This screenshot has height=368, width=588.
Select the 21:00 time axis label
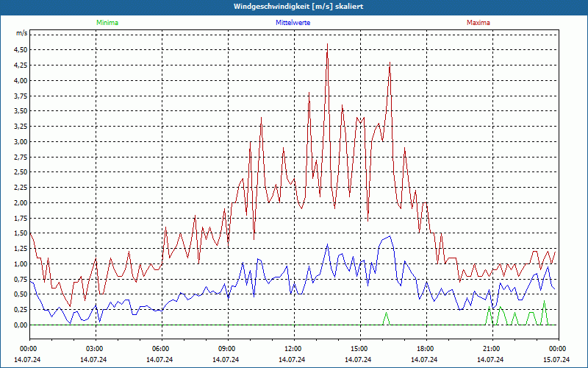click(492, 349)
